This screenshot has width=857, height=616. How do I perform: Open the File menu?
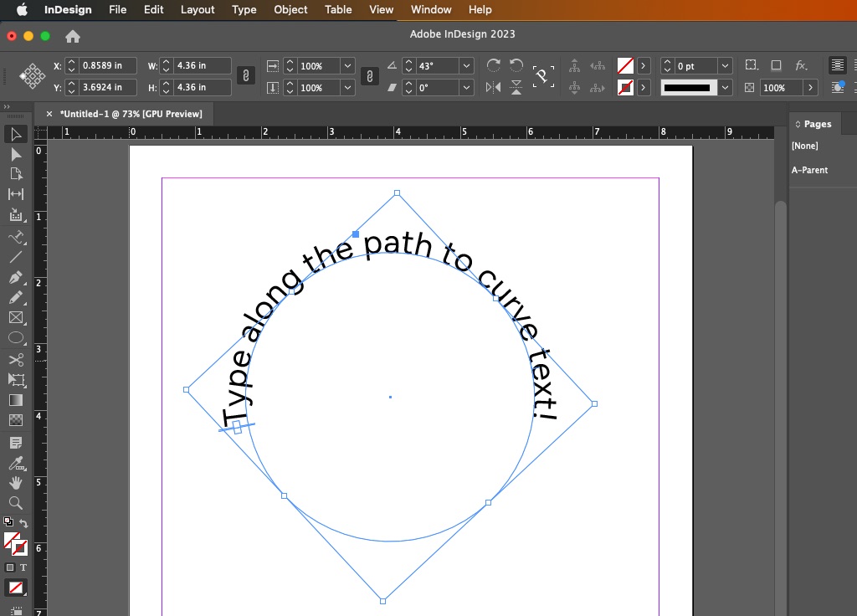point(117,10)
